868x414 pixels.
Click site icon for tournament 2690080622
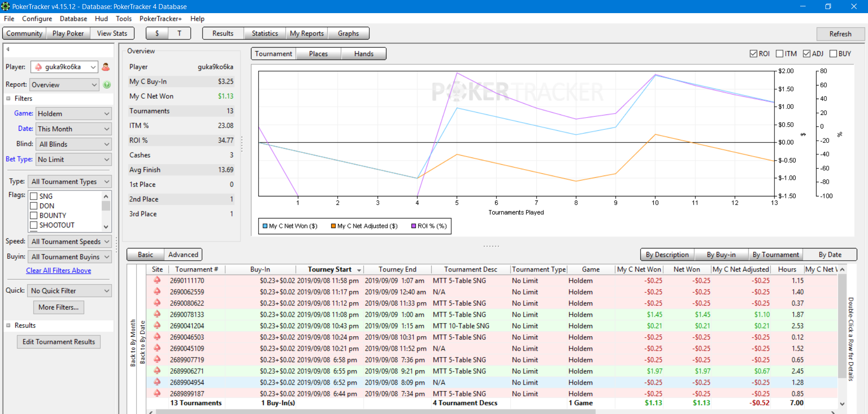tap(157, 303)
